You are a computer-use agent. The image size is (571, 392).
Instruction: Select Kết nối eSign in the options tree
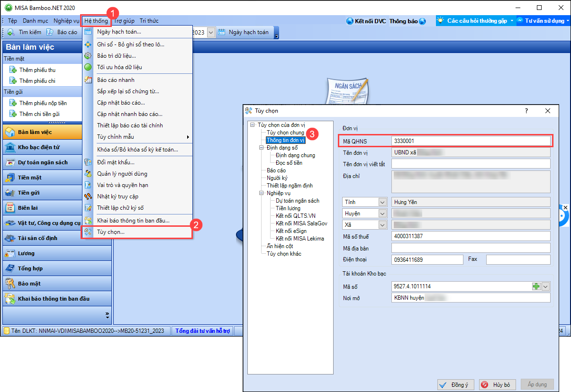pyautogui.click(x=292, y=231)
